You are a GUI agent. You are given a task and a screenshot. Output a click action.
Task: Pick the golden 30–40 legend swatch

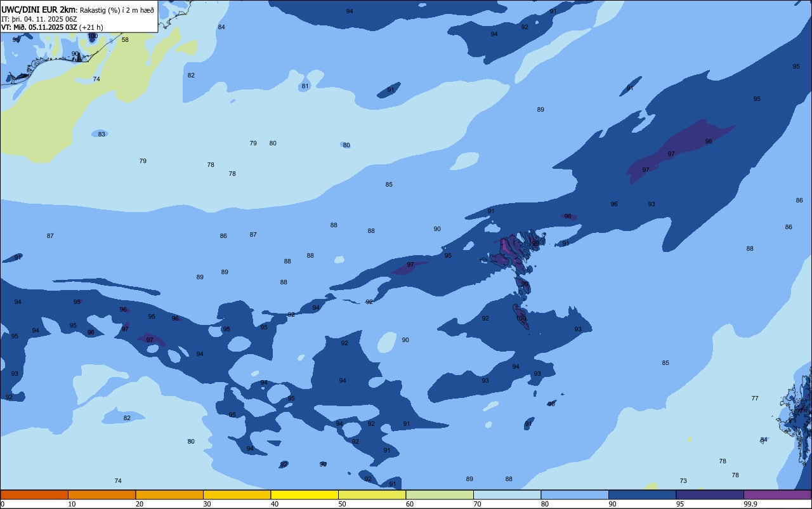tap(237, 494)
